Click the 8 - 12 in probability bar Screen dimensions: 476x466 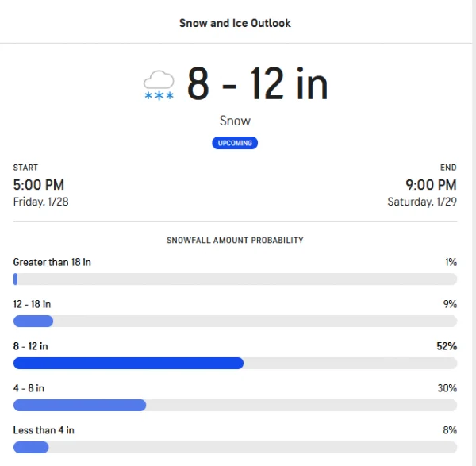236,364
